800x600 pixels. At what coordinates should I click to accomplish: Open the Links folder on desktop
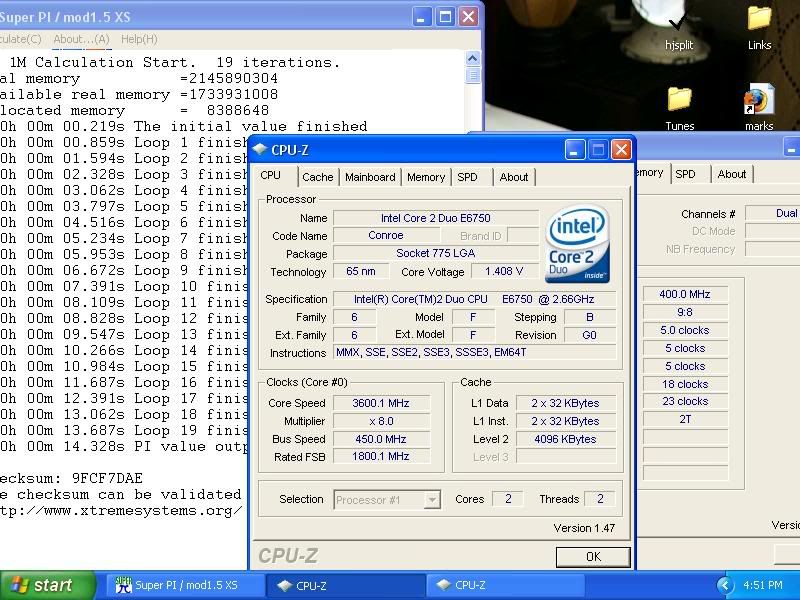click(759, 28)
